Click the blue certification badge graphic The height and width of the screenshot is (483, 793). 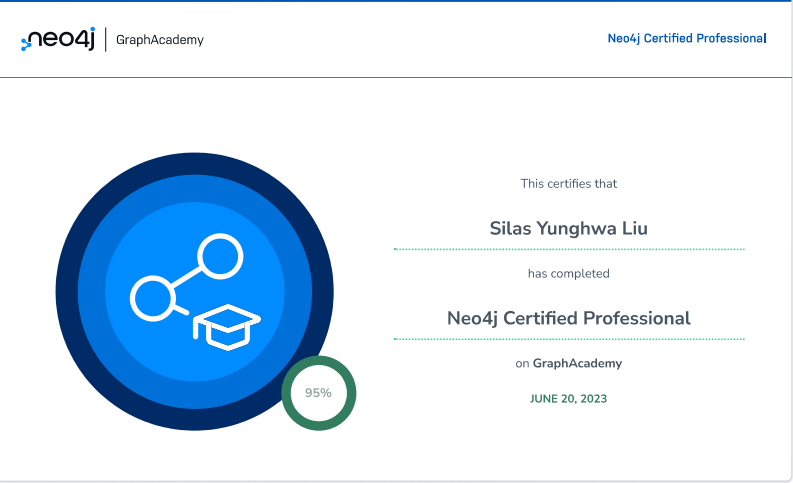(195, 292)
